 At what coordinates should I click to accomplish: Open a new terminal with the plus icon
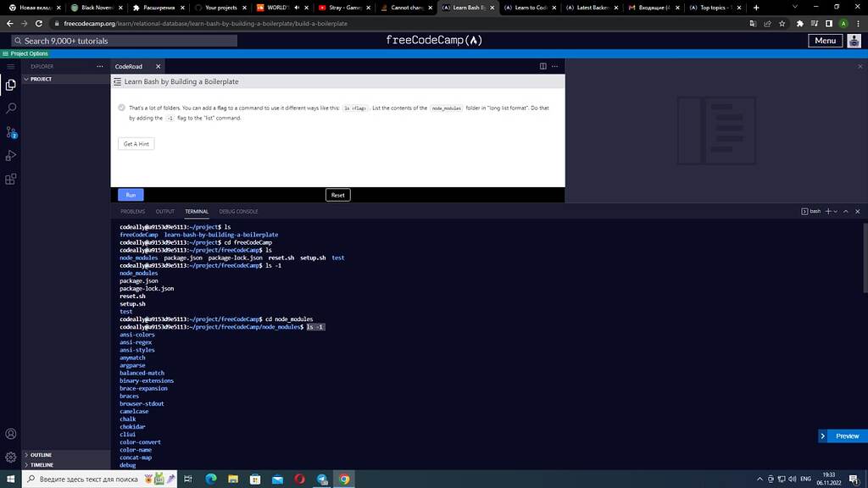tap(828, 212)
